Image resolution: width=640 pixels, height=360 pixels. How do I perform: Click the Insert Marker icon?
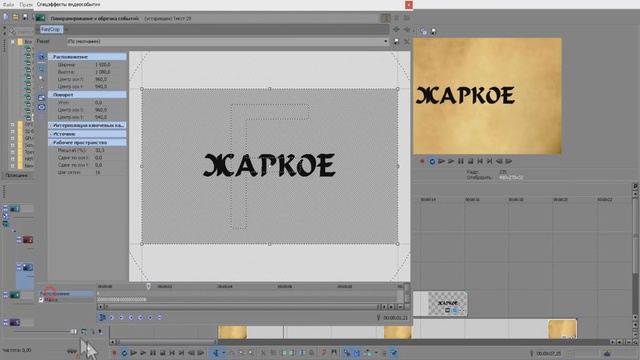[324, 353]
